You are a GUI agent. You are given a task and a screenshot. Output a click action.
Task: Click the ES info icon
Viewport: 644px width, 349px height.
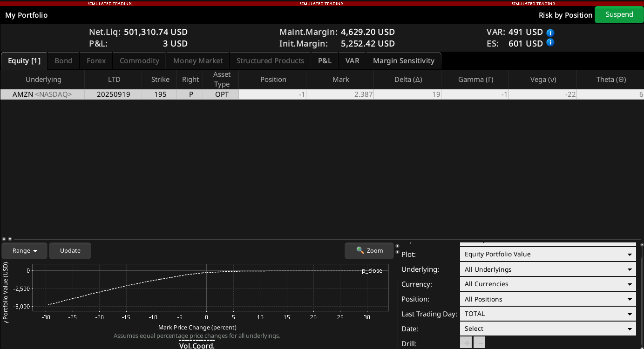(550, 42)
